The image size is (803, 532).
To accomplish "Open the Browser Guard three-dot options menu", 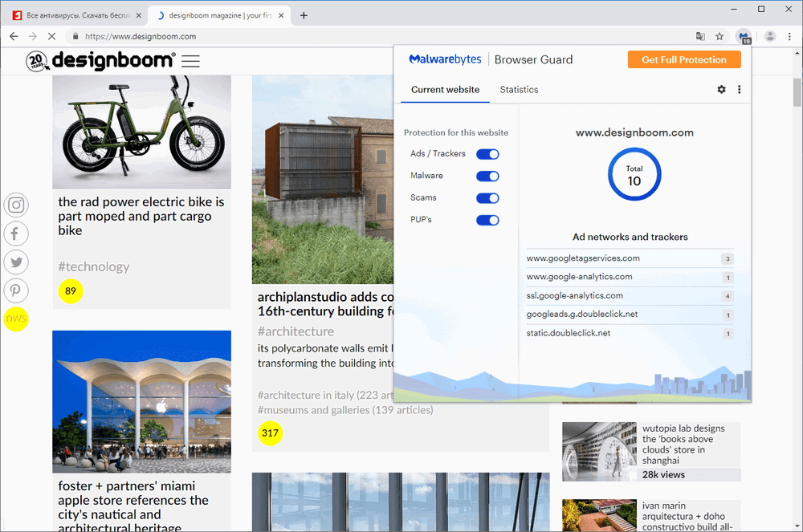I will tap(740, 90).
